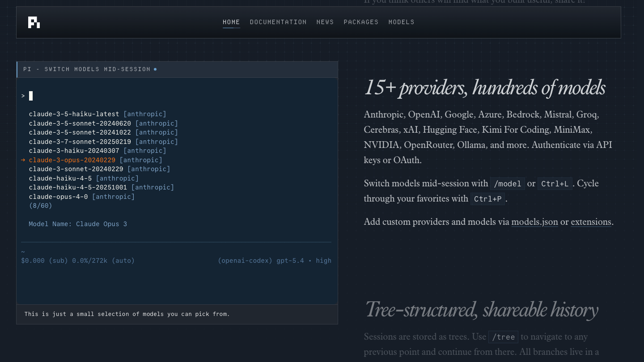The image size is (644, 362).
Task: Click the /tree command chip
Action: coord(504,337)
